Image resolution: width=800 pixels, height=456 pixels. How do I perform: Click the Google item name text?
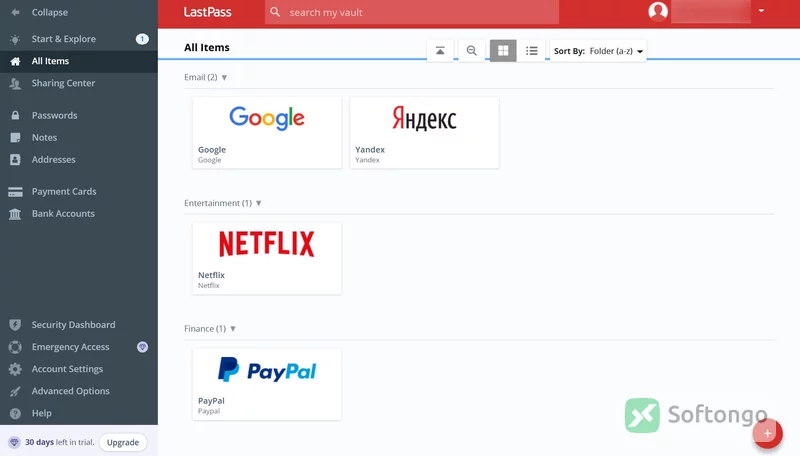(212, 149)
